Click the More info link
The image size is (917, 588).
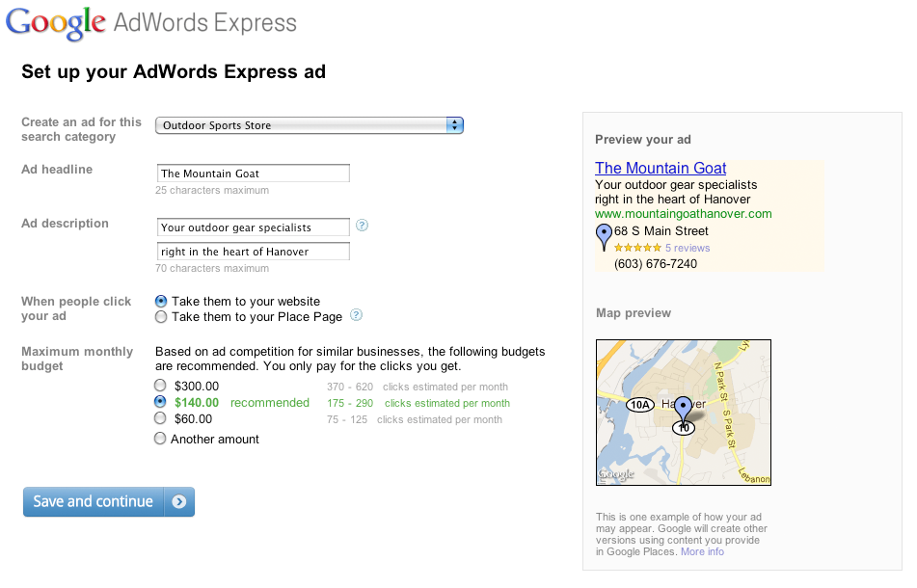[702, 551]
